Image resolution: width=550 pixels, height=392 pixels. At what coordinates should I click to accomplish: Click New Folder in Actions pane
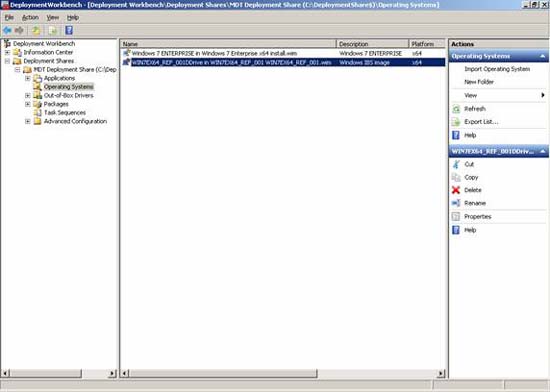tap(479, 82)
